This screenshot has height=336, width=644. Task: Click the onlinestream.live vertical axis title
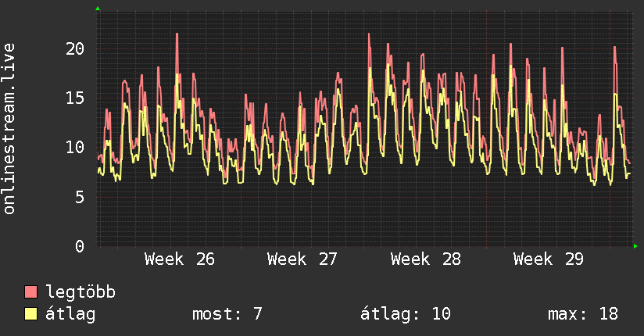[x=9, y=129]
